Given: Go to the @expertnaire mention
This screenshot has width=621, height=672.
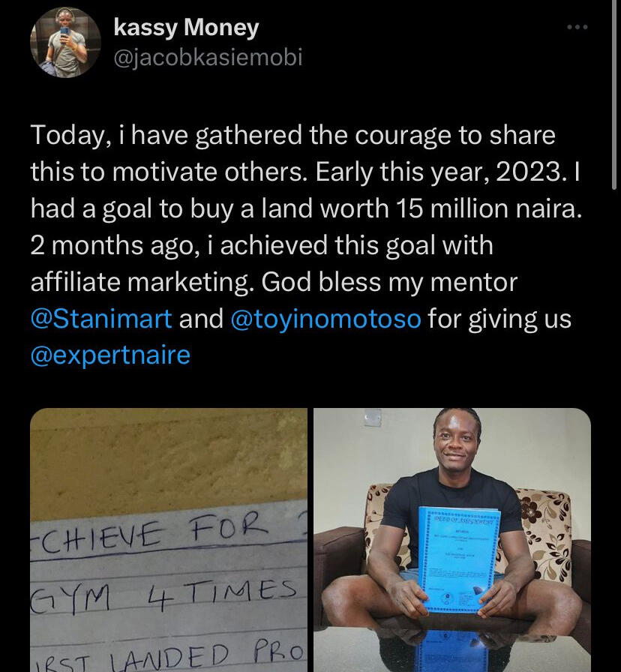Looking at the screenshot, I should (x=110, y=354).
